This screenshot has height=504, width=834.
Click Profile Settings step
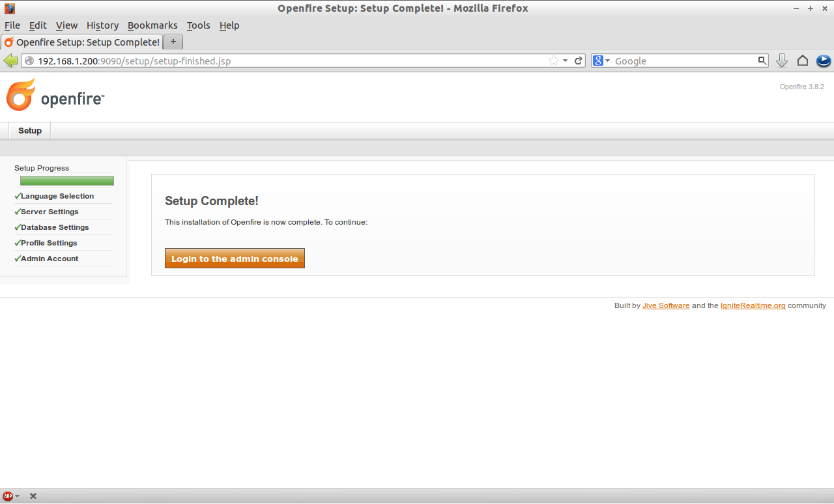click(x=49, y=243)
